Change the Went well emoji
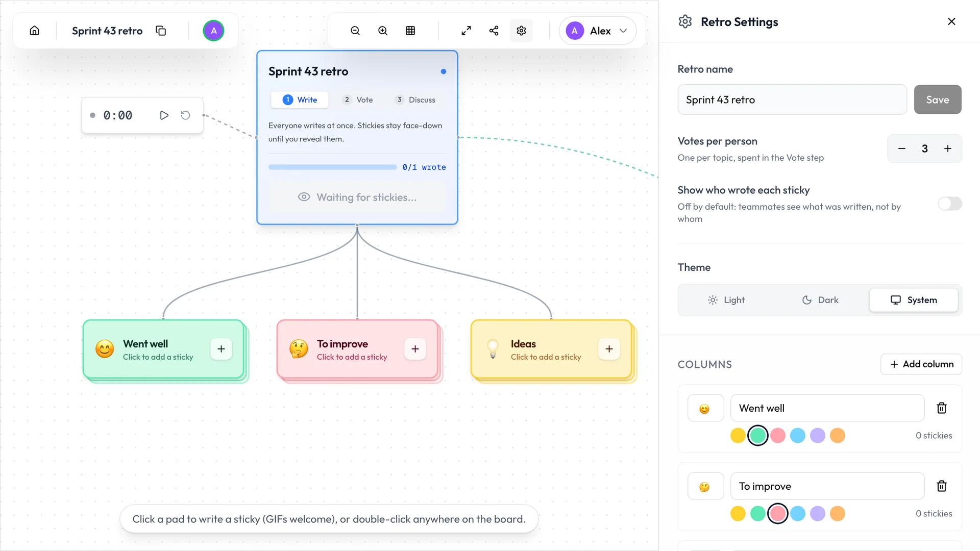Screen dimensions: 980x551 click(x=705, y=408)
